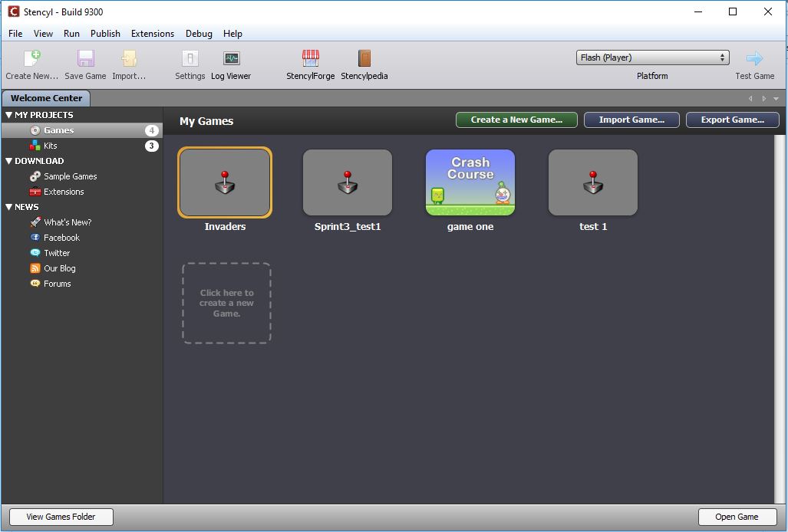788x532 pixels.
Task: Select the test 1 game thumbnail
Action: tap(593, 182)
